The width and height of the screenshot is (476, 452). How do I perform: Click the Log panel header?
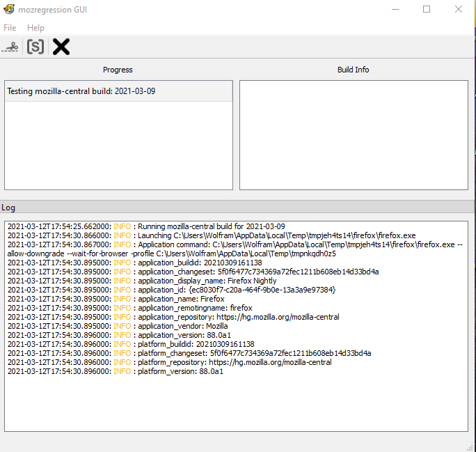(237, 207)
